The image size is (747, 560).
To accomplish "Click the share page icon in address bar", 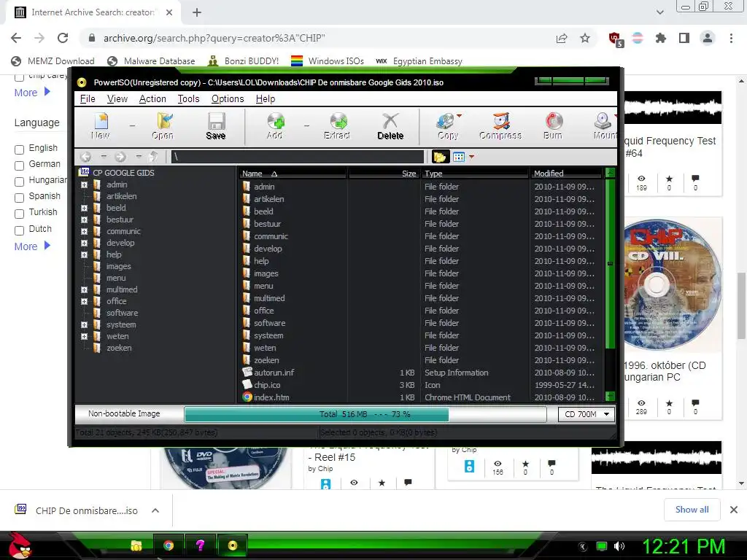I will 562,38.
